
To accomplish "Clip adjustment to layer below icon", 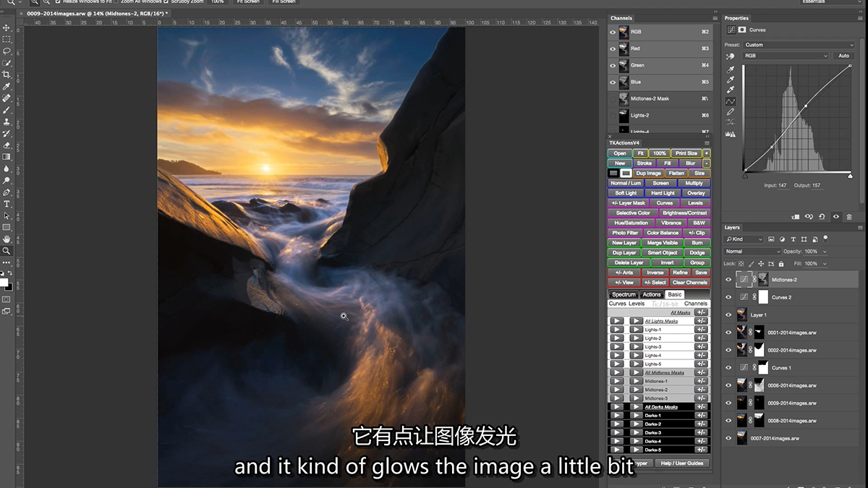I will tap(796, 216).
